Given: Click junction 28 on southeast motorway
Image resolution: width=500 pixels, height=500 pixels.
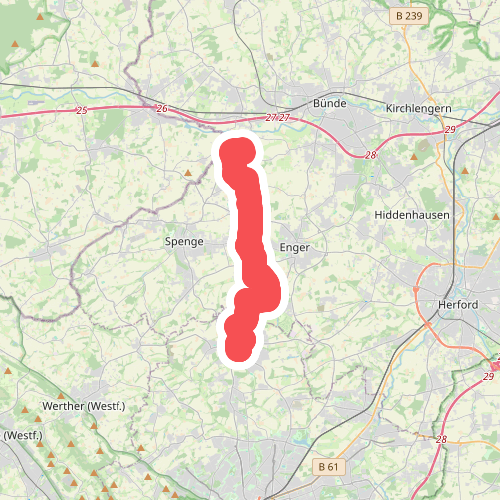Looking at the screenshot, I should point(441,439).
